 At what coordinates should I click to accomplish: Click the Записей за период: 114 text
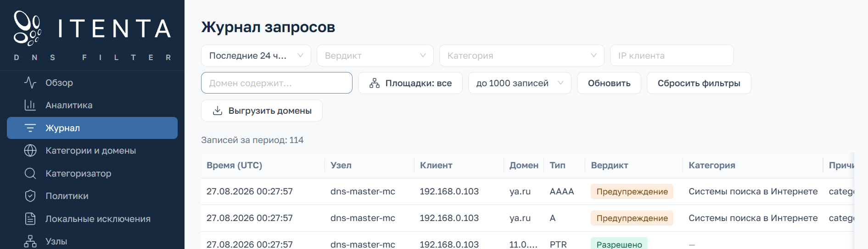pyautogui.click(x=252, y=140)
